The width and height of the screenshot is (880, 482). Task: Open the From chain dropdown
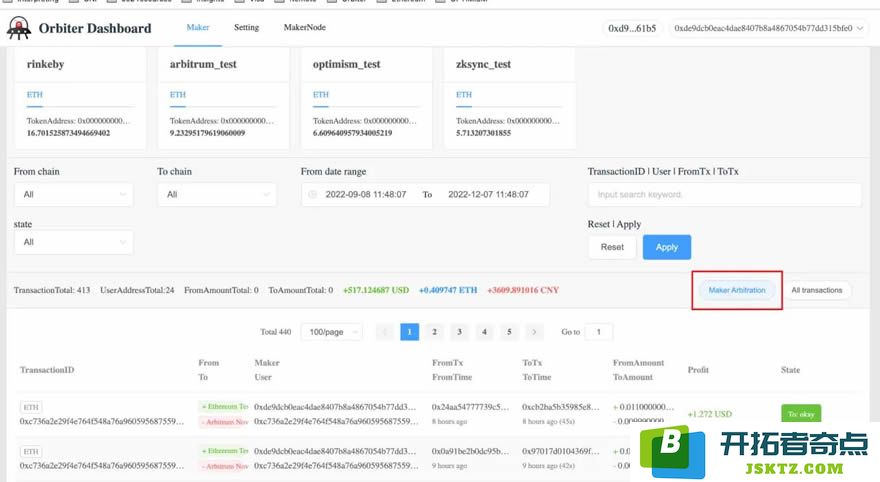click(x=74, y=194)
